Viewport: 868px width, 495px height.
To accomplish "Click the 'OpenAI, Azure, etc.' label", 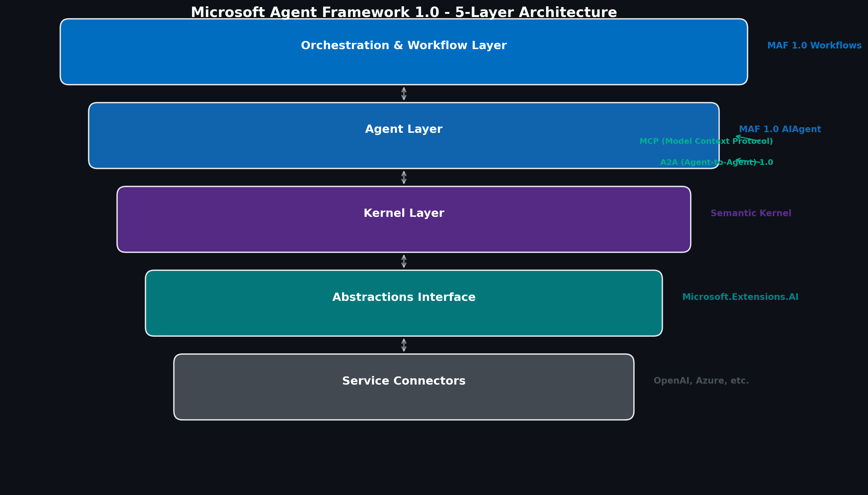I will [x=701, y=381].
